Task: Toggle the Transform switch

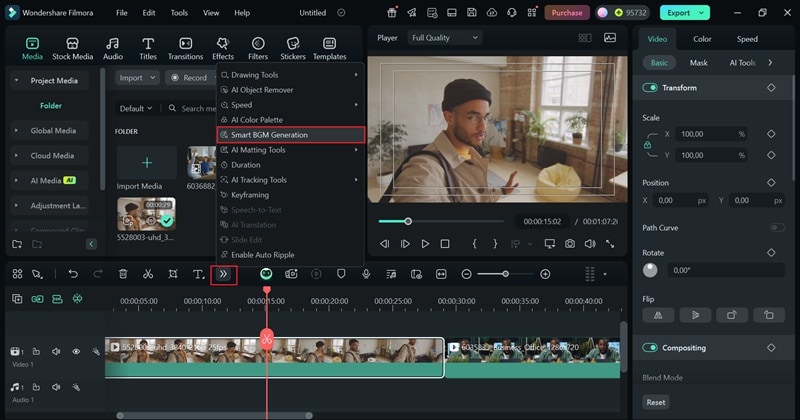Action: click(649, 88)
